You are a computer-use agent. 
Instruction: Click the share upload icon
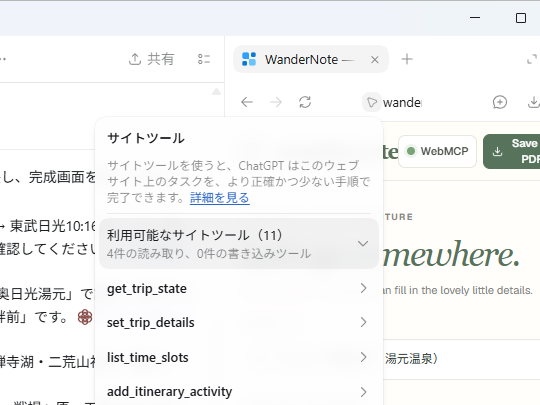[135, 59]
